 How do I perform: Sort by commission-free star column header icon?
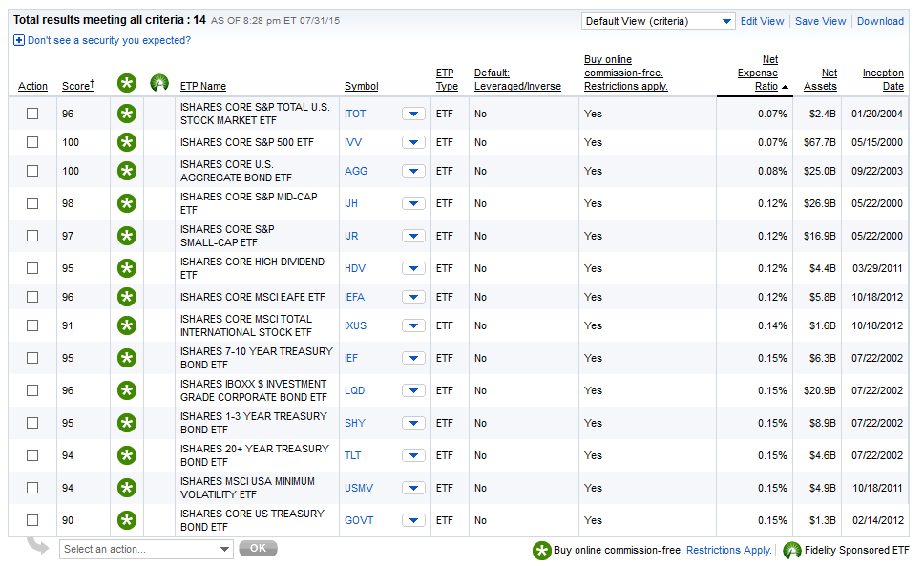127,83
